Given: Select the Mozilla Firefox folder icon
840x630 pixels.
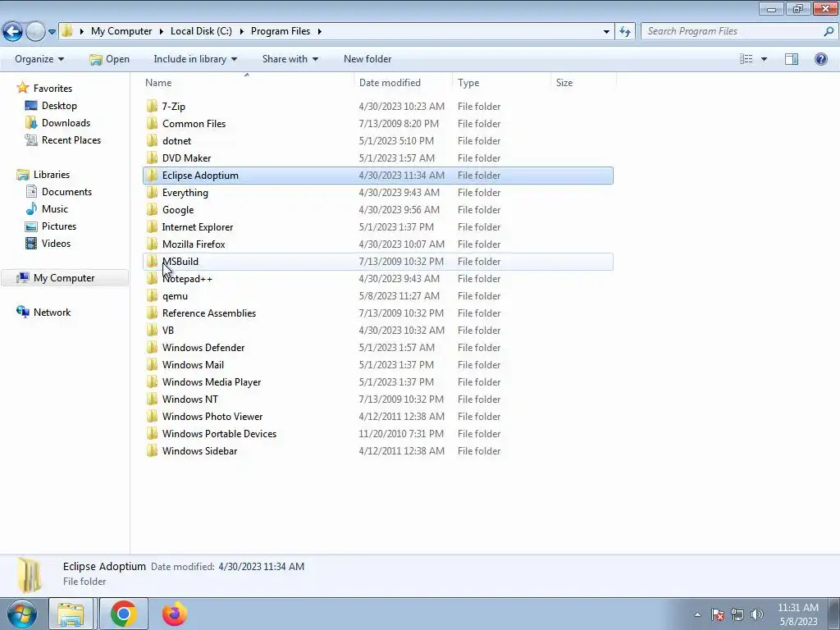Looking at the screenshot, I should point(152,244).
